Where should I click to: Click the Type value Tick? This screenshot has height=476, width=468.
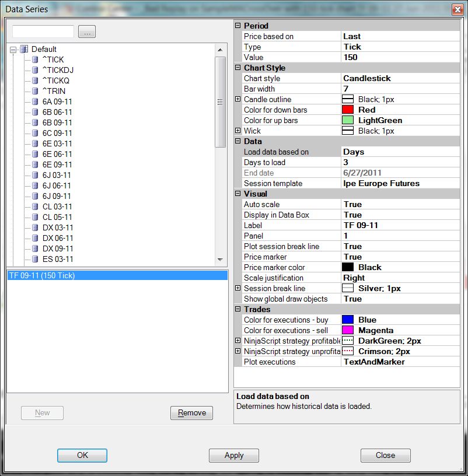[400, 47]
